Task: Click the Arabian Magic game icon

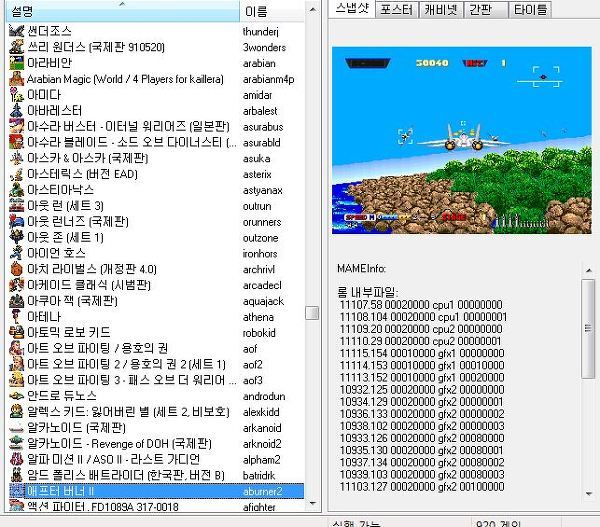Action: pyautogui.click(x=16, y=79)
